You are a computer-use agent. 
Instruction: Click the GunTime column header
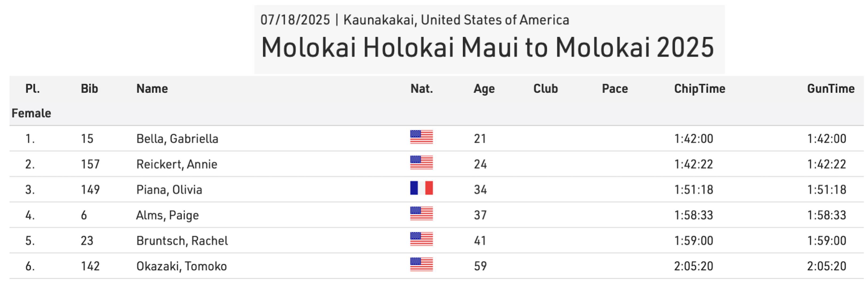click(x=831, y=89)
